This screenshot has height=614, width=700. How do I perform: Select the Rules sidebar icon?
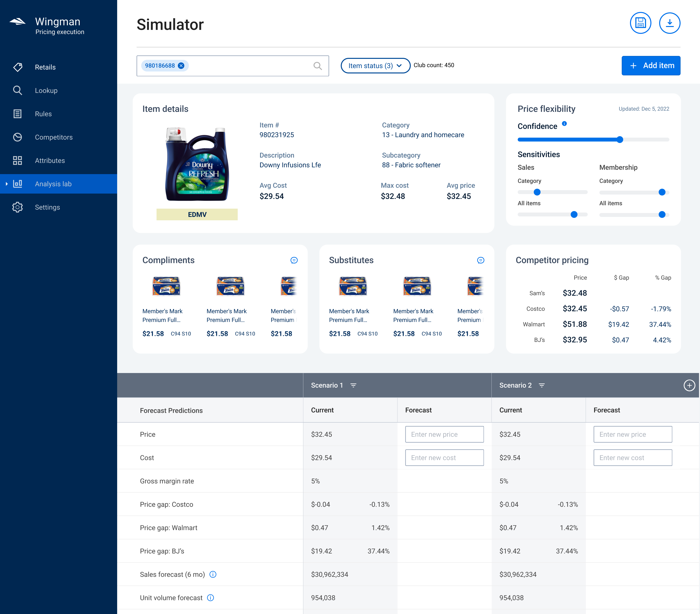[x=18, y=114]
